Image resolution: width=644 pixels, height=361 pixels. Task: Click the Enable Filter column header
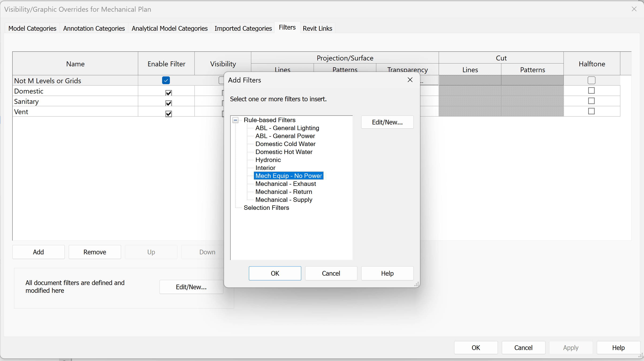click(166, 64)
